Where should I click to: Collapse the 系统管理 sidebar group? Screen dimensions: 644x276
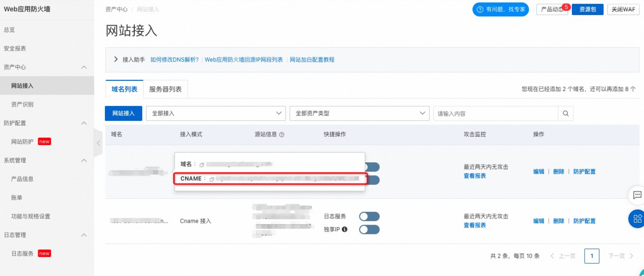84,160
